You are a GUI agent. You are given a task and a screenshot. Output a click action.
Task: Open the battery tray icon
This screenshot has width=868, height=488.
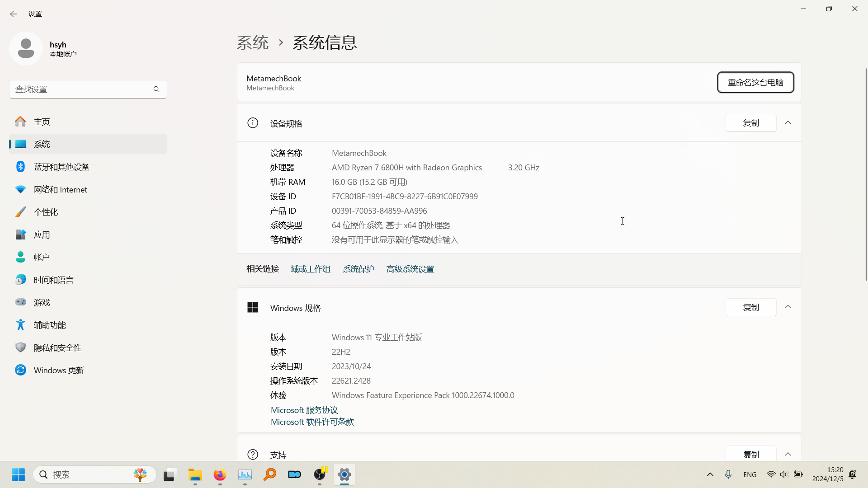coord(798,474)
